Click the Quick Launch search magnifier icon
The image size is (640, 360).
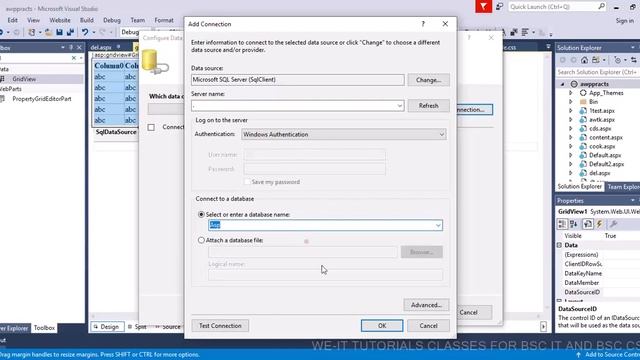point(601,7)
